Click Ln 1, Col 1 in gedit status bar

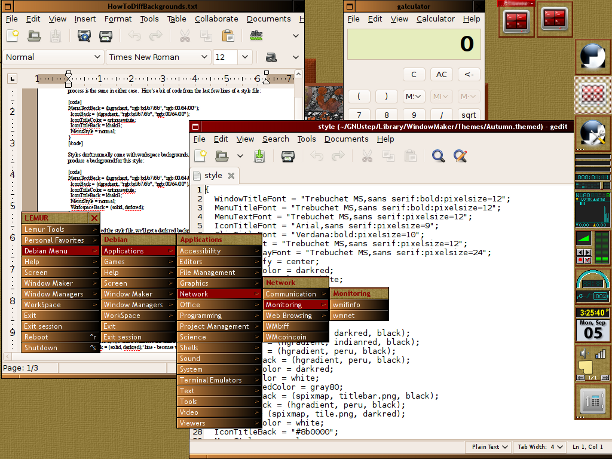pos(587,447)
